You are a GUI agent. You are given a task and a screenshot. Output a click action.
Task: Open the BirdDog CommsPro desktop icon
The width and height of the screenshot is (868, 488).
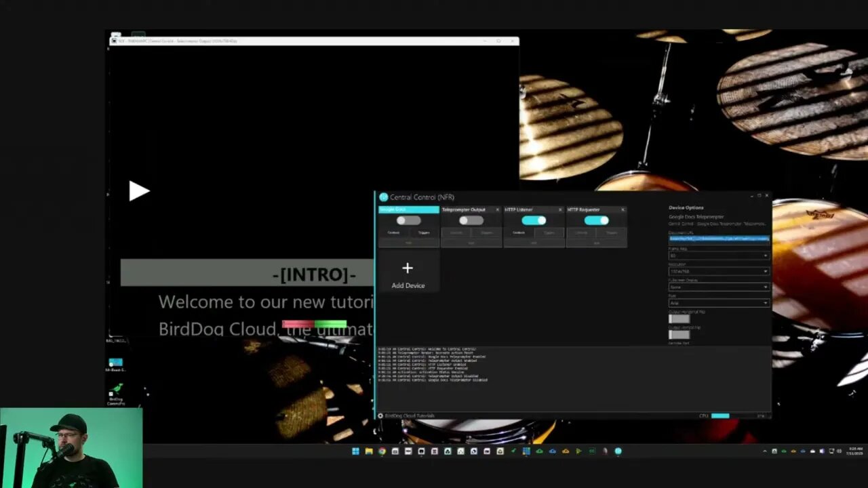coord(116,394)
